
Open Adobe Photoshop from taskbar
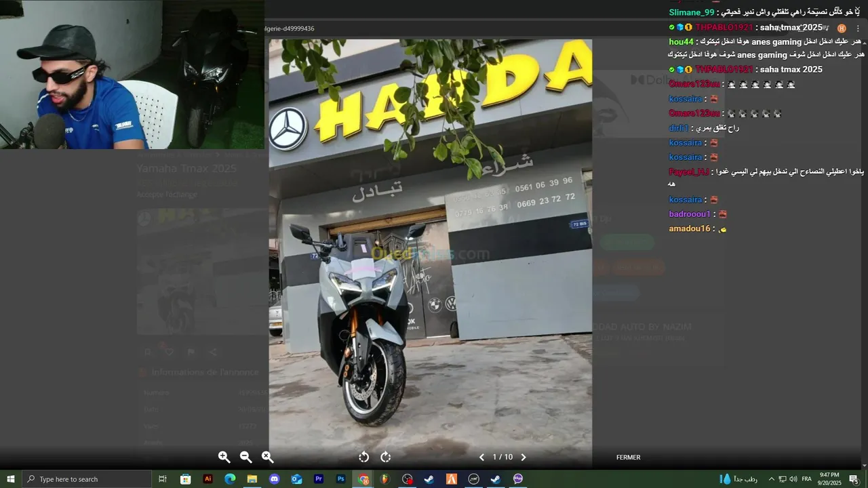click(x=340, y=479)
